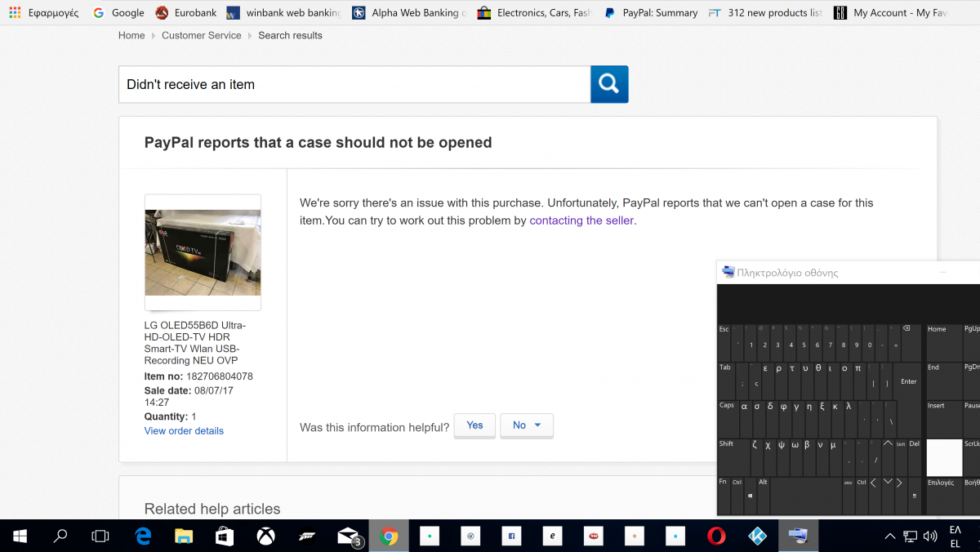
Task: Open the Google bookmark
Action: pos(118,12)
